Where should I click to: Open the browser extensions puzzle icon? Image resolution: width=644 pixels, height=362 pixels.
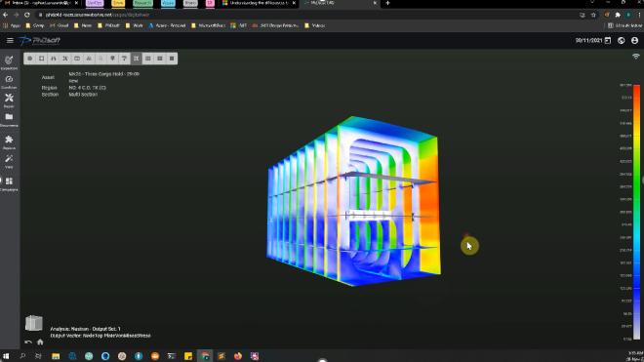618,15
